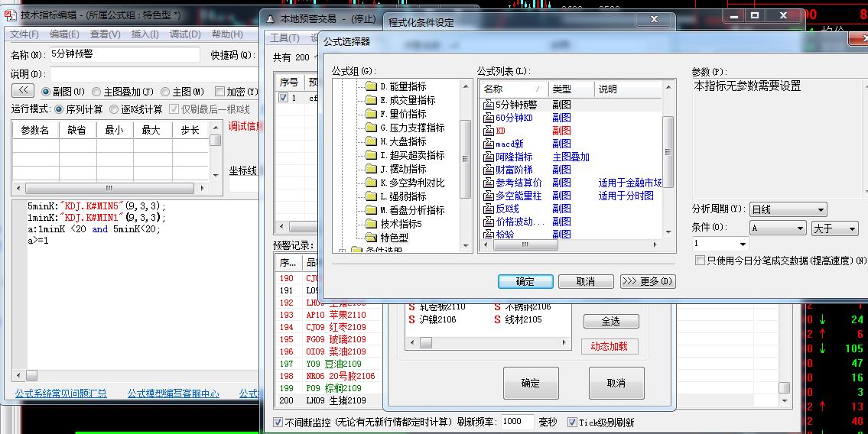Select the 价格波动 formula icon

[x=488, y=222]
